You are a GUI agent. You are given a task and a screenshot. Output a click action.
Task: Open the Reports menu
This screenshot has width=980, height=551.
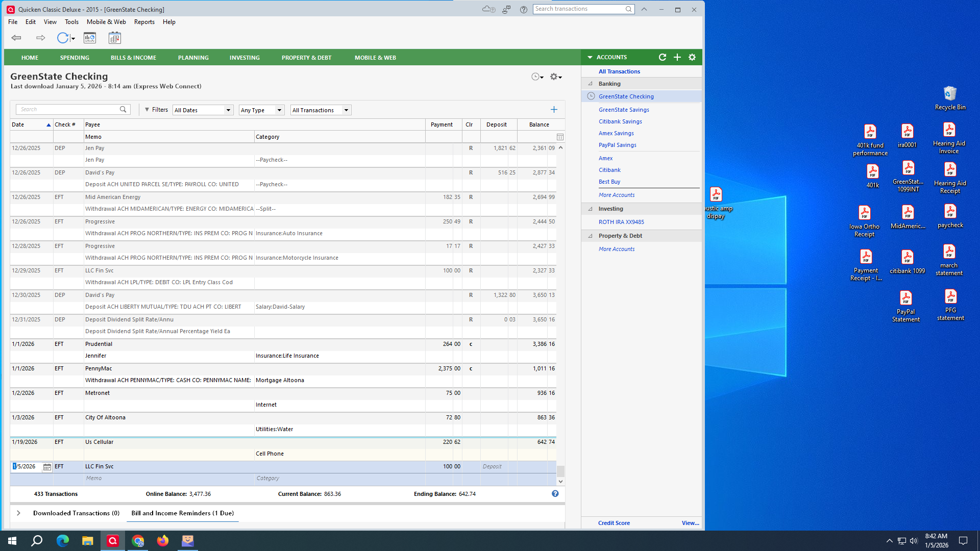click(144, 22)
